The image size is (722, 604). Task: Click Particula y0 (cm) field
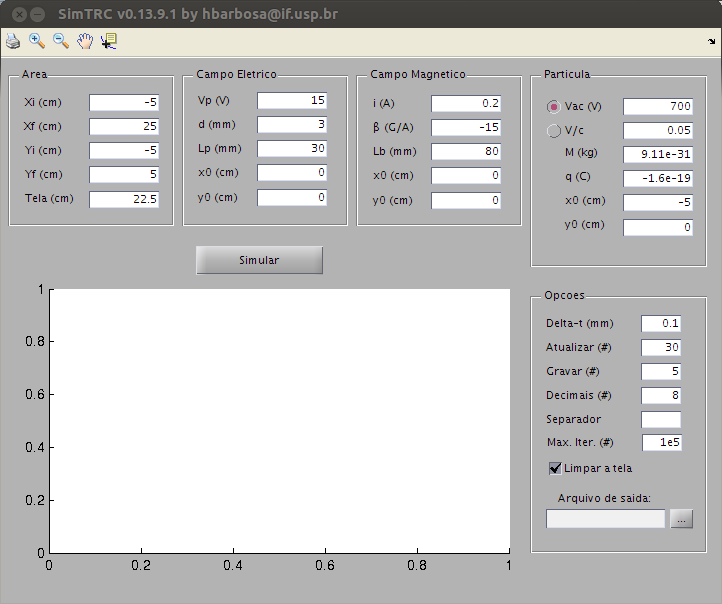pyautogui.click(x=658, y=227)
